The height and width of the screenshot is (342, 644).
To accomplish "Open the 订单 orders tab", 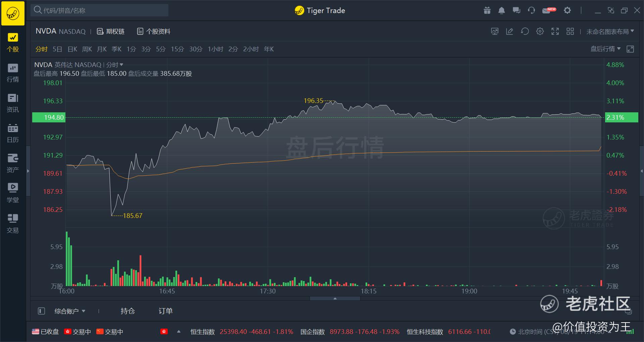I will [x=166, y=311].
